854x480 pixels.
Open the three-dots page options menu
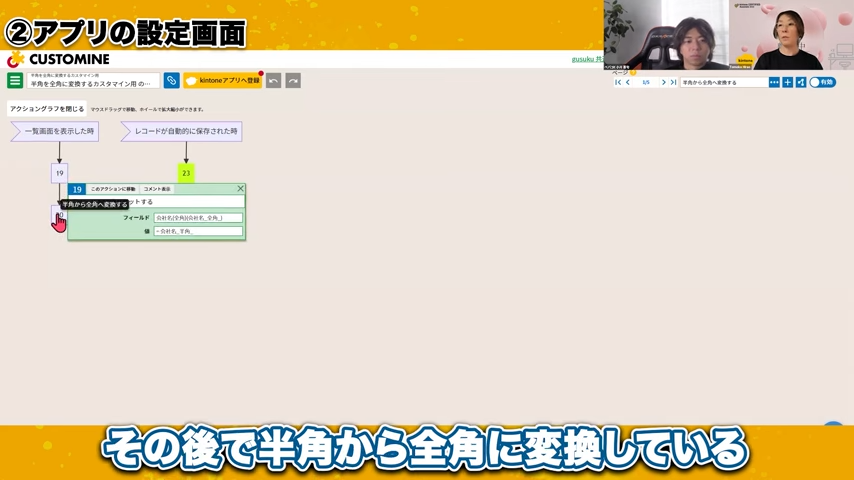click(774, 82)
